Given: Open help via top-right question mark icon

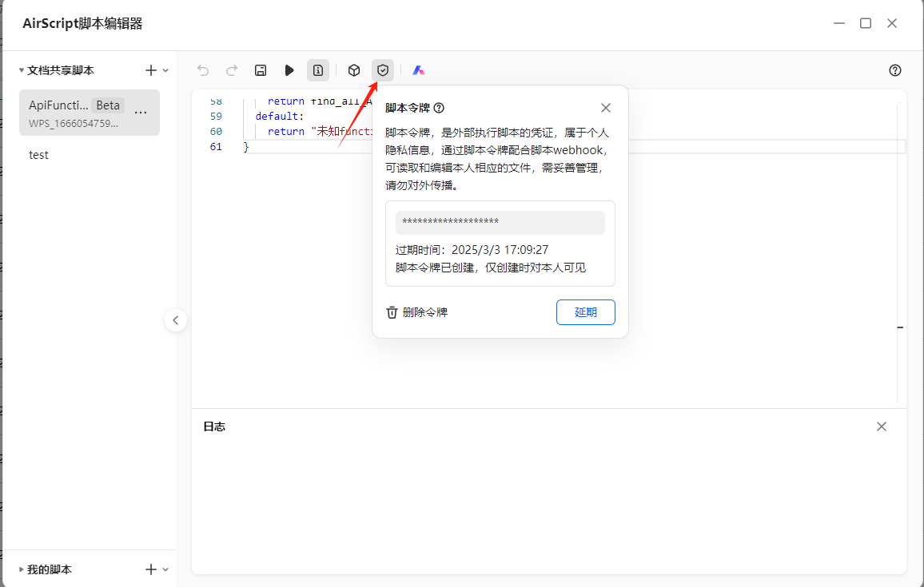Looking at the screenshot, I should coord(895,70).
